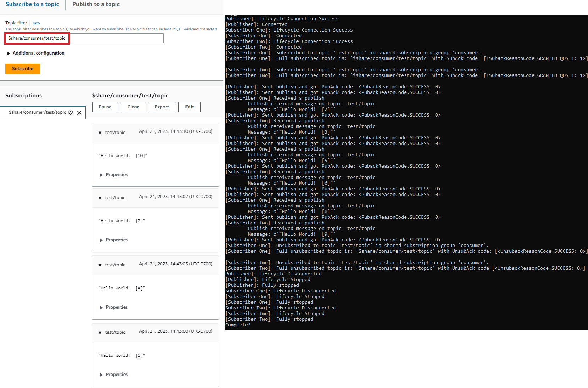Select Subscribe to a topic tab
Viewport: 588px width, 388px height.
(x=32, y=4)
